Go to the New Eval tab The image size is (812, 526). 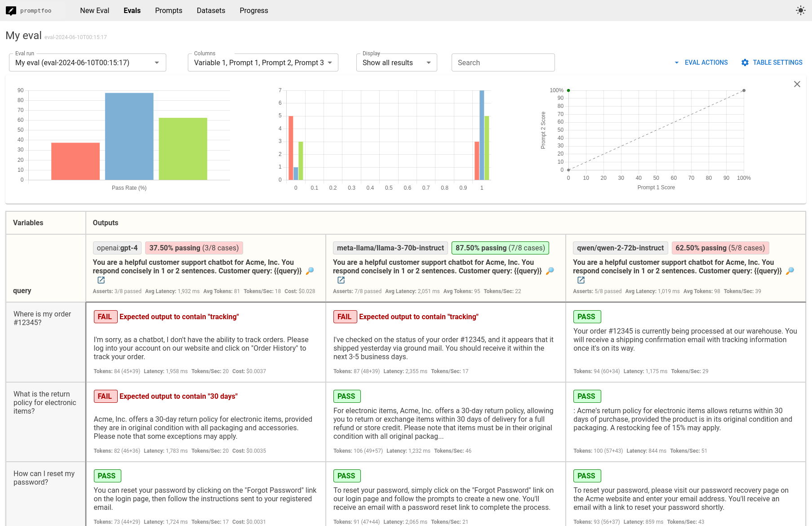point(94,10)
